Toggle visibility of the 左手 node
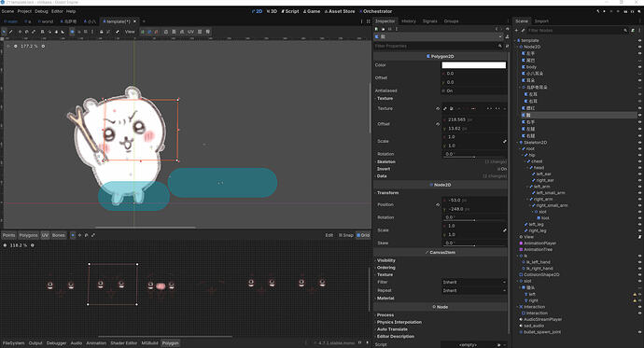This screenshot has width=644, height=348. point(639,53)
